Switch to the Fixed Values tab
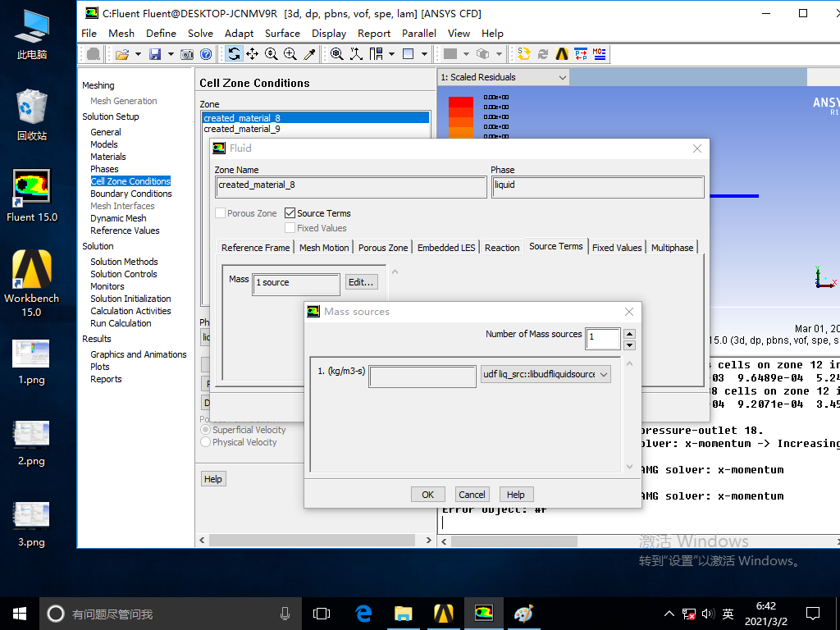The height and width of the screenshot is (630, 840). click(617, 248)
